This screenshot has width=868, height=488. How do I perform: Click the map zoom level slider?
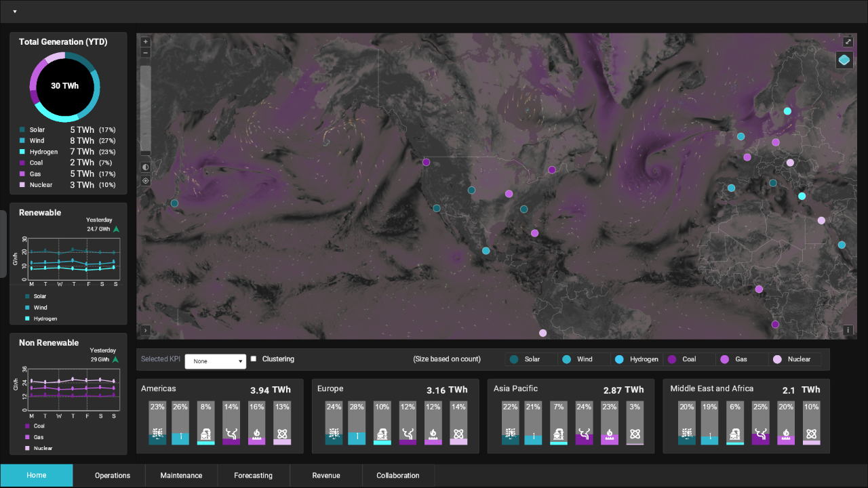[x=146, y=108]
